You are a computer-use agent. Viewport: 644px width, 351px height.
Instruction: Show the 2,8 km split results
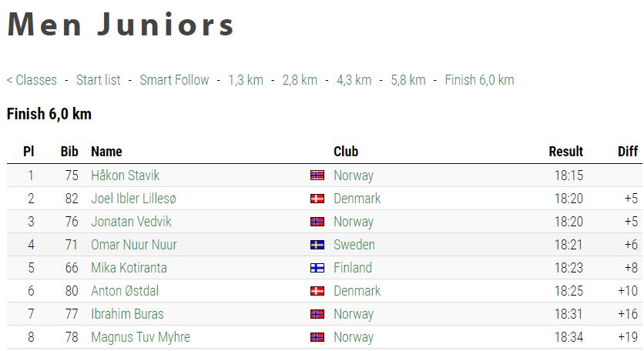(300, 79)
